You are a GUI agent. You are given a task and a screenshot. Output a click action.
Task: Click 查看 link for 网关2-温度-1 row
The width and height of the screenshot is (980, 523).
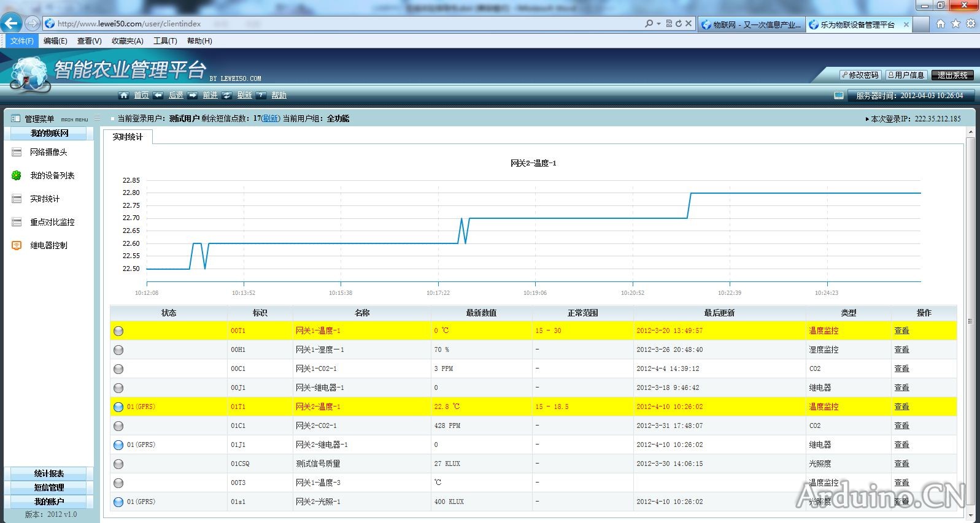coord(901,407)
